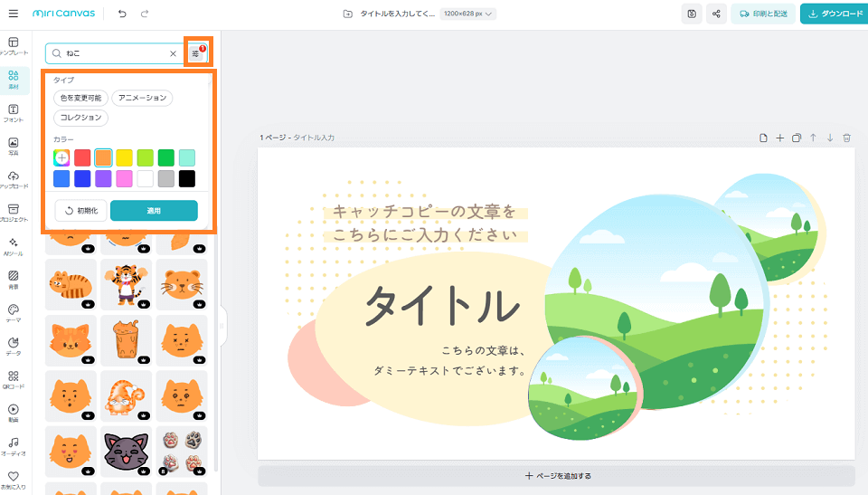Click the undo arrow icon
The width and height of the screenshot is (868, 495).
click(122, 14)
